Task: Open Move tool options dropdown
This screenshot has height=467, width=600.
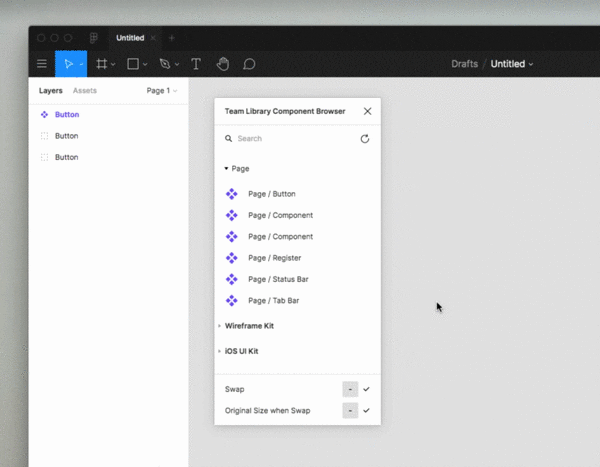Action: click(81, 64)
